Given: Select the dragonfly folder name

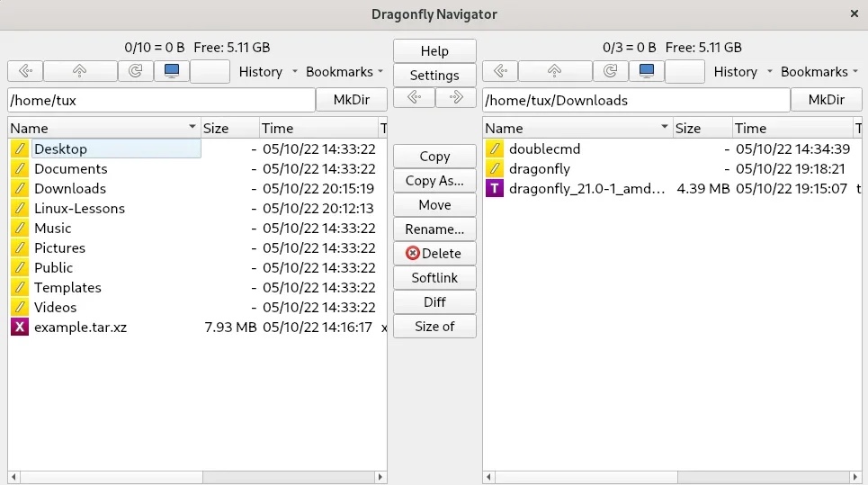Looking at the screenshot, I should (540, 169).
